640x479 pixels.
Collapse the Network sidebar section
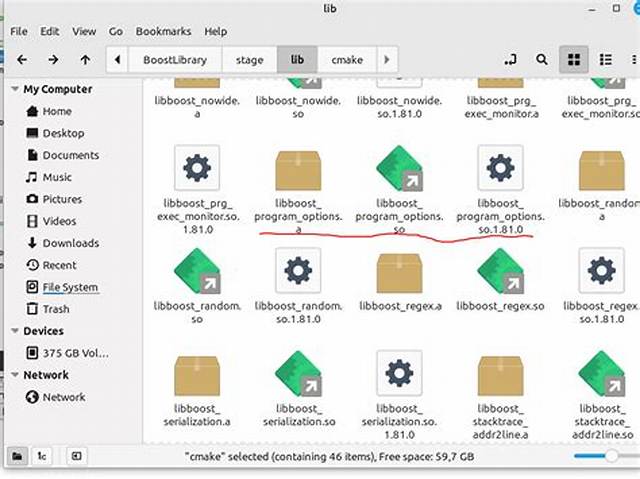point(15,375)
